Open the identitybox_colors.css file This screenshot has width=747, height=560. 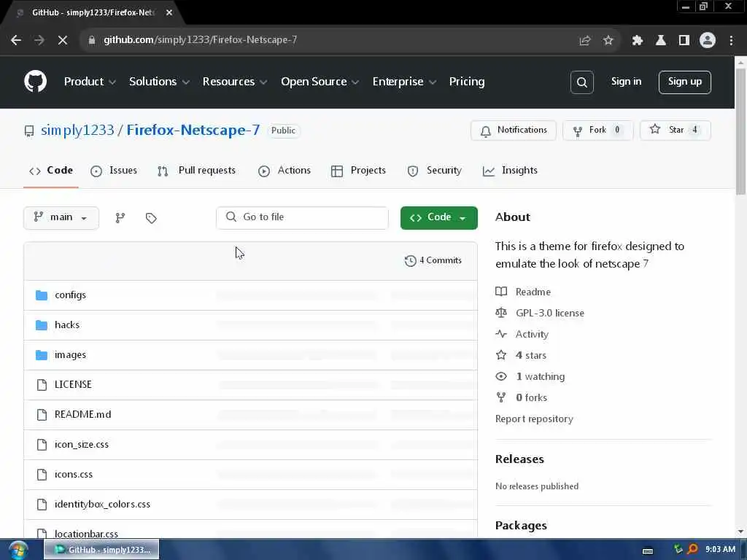102,505
